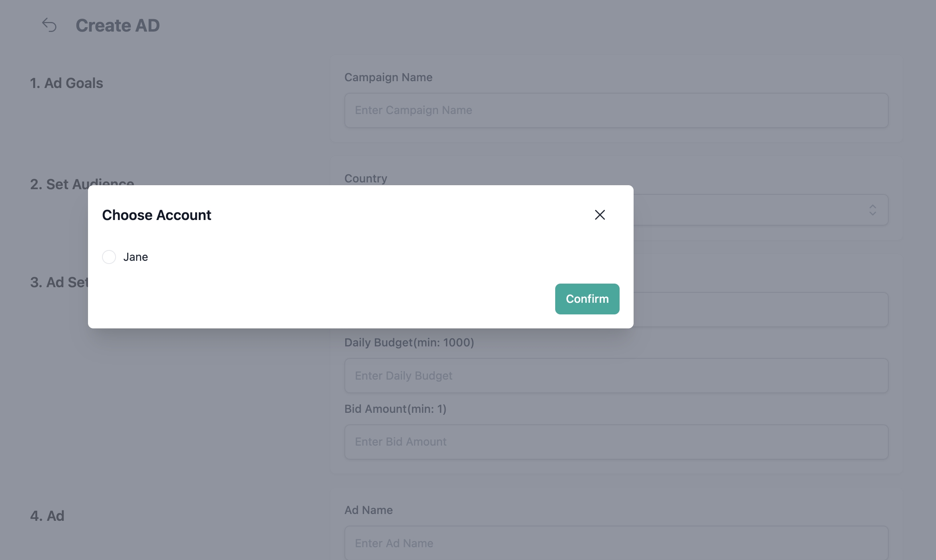Click the Enter Ad Name field
Image resolution: width=936 pixels, height=560 pixels.
point(616,543)
